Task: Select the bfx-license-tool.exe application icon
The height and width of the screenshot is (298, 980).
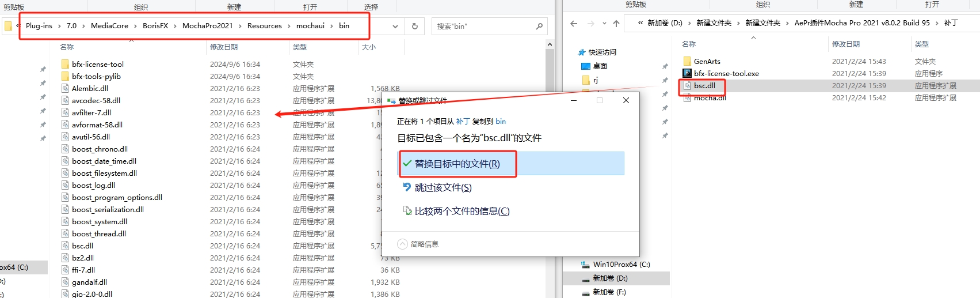Action: 687,73
